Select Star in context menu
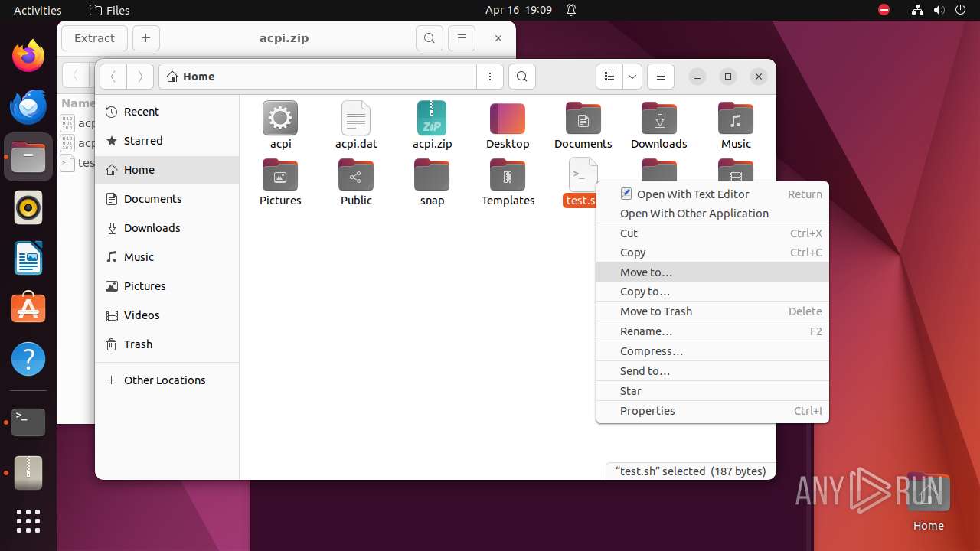980x551 pixels. (712, 391)
